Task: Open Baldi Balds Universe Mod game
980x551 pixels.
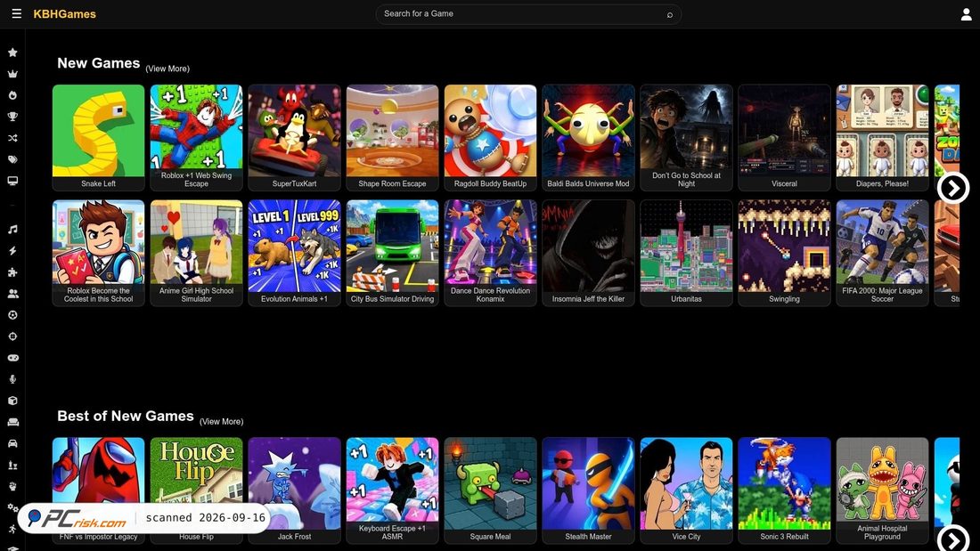Action: coord(588,137)
